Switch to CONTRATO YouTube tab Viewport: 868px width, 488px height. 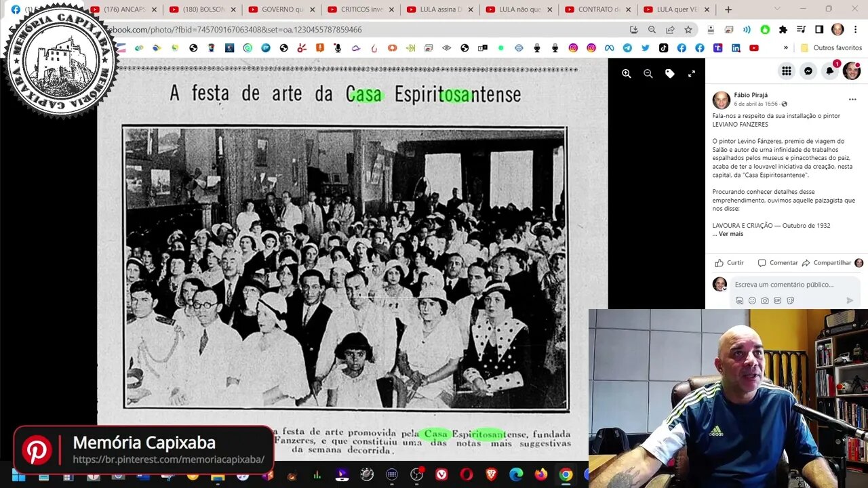pyautogui.click(x=599, y=9)
